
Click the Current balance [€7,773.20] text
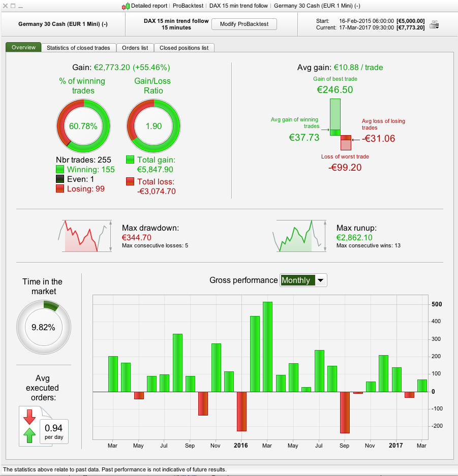tap(411, 27)
